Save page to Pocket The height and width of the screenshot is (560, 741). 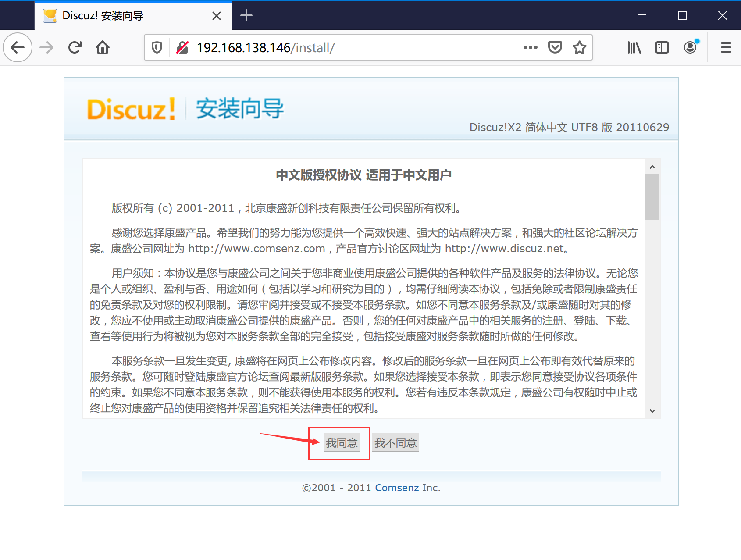click(x=555, y=47)
